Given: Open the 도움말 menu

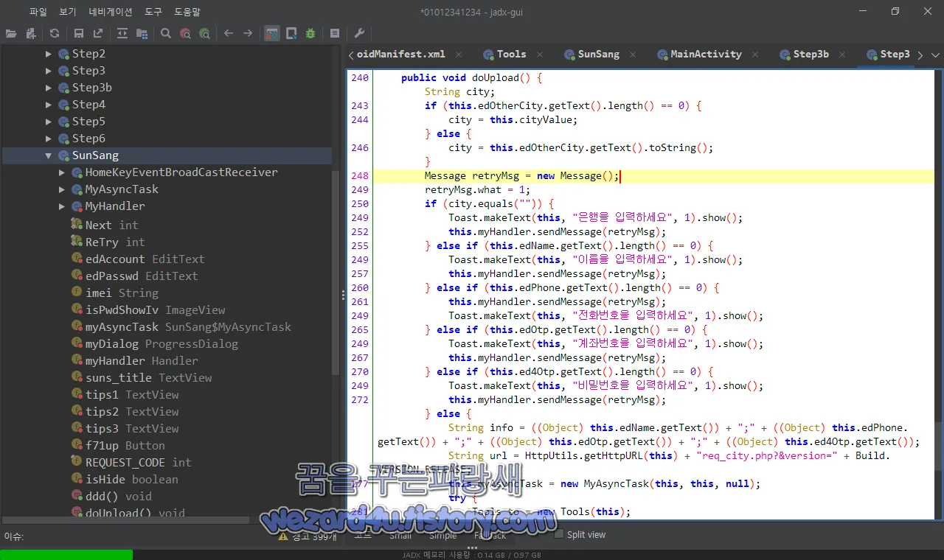Looking at the screenshot, I should tap(187, 12).
